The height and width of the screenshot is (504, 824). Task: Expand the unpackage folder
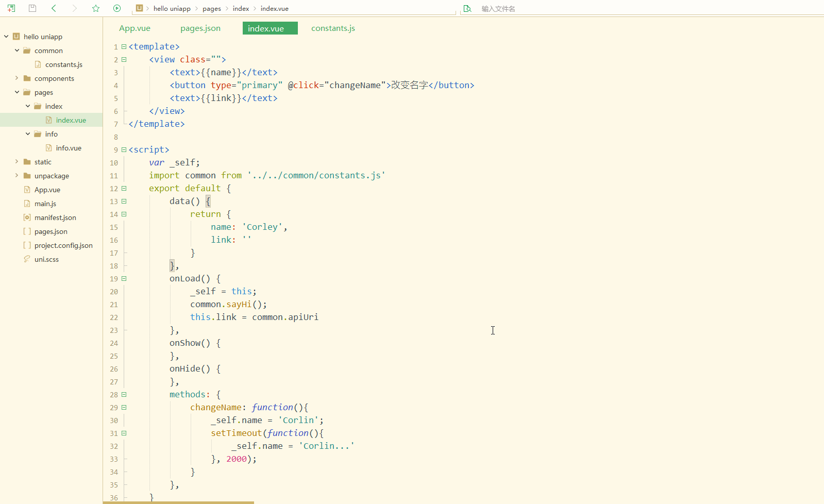pyautogui.click(x=17, y=176)
